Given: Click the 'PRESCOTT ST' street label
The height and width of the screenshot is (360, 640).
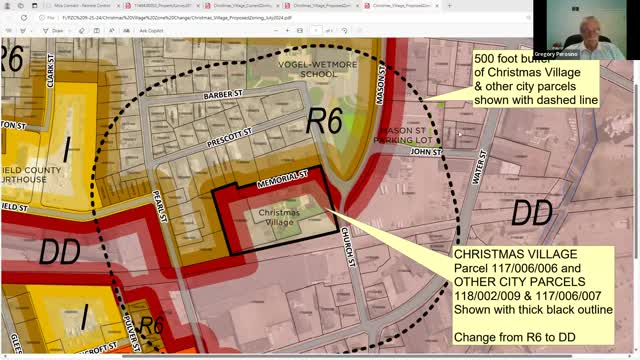Looking at the screenshot, I should pos(229,138).
